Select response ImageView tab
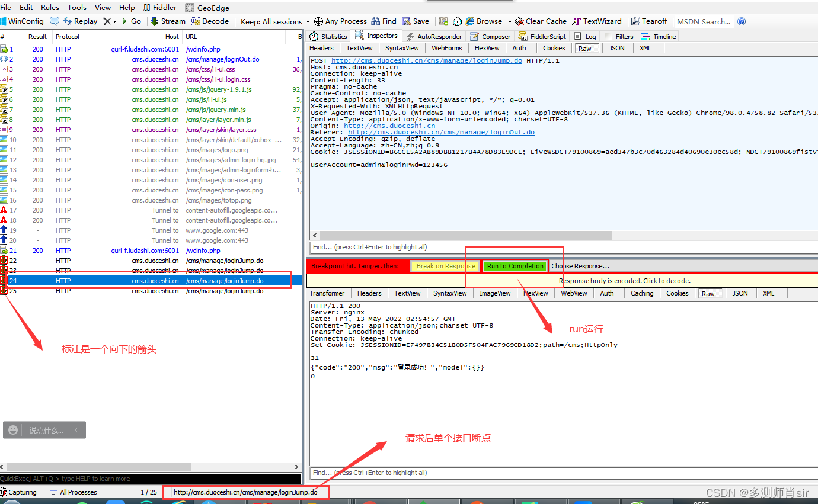This screenshot has height=504, width=818. (495, 293)
